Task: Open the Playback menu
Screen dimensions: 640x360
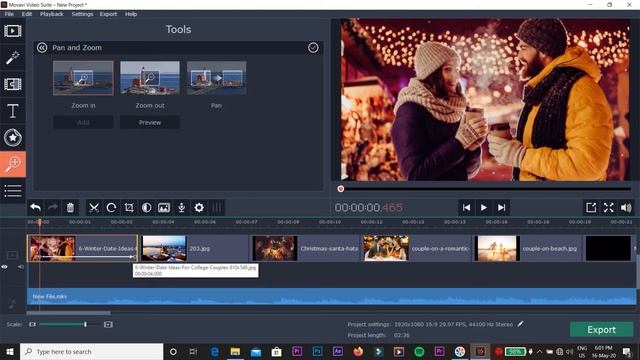Action: pyautogui.click(x=51, y=14)
